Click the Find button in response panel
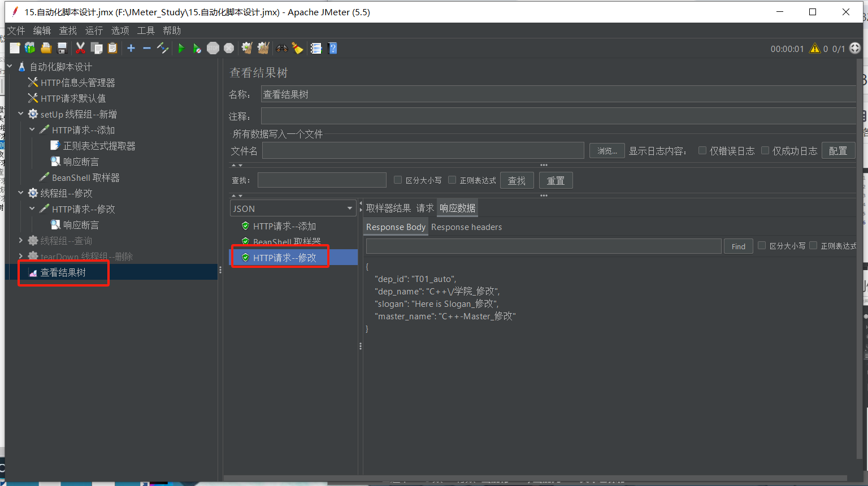 738,246
